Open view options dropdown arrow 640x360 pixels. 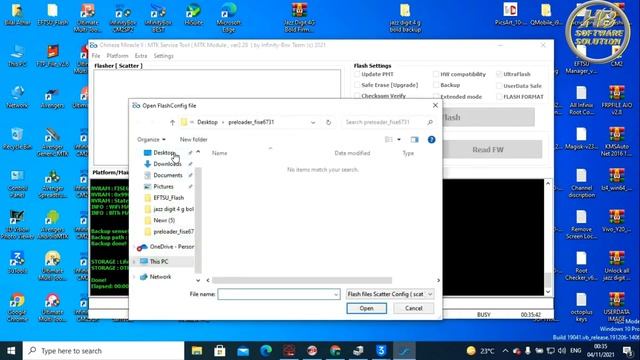click(399, 140)
